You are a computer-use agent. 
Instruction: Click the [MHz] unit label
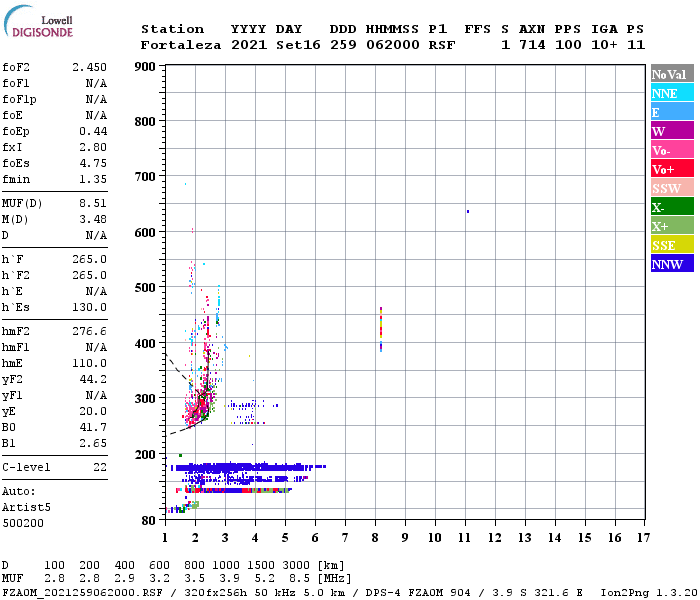pyautogui.click(x=334, y=579)
